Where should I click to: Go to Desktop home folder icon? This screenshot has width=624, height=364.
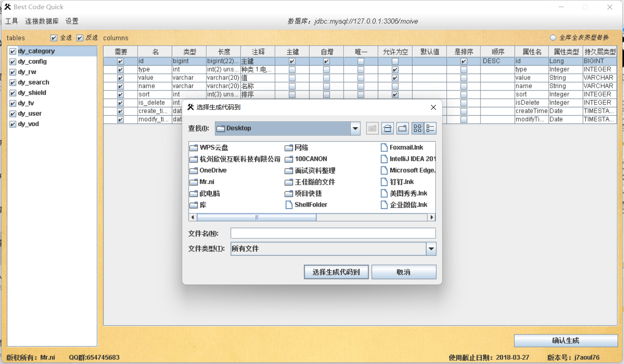388,129
